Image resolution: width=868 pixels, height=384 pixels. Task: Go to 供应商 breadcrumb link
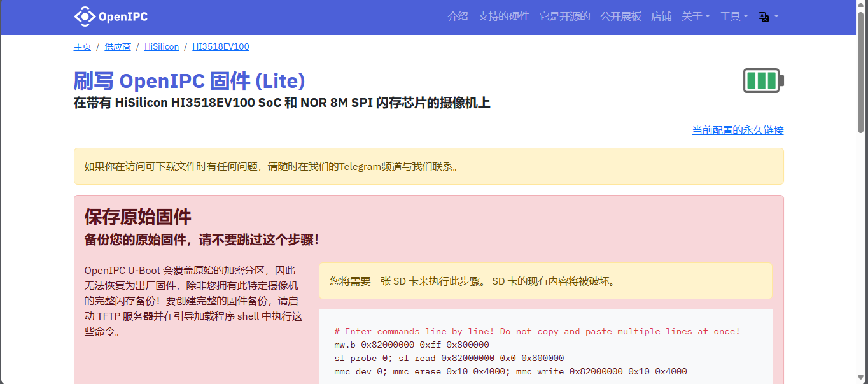coord(118,46)
